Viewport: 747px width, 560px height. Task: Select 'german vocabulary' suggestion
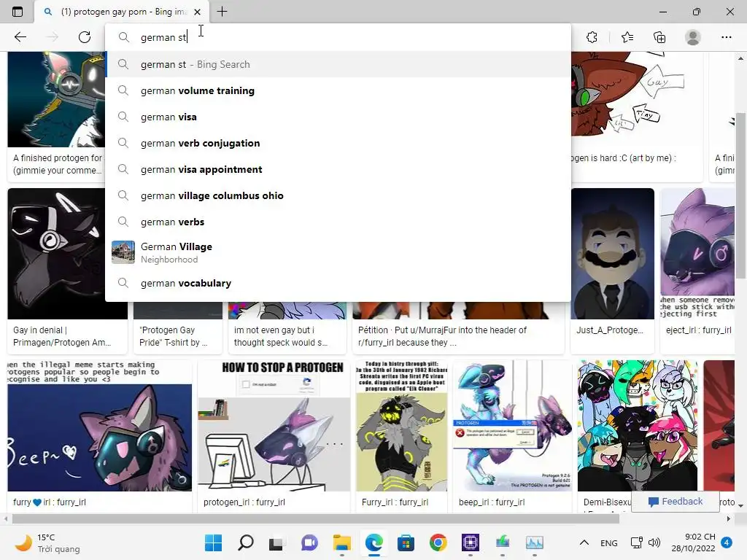(338, 283)
